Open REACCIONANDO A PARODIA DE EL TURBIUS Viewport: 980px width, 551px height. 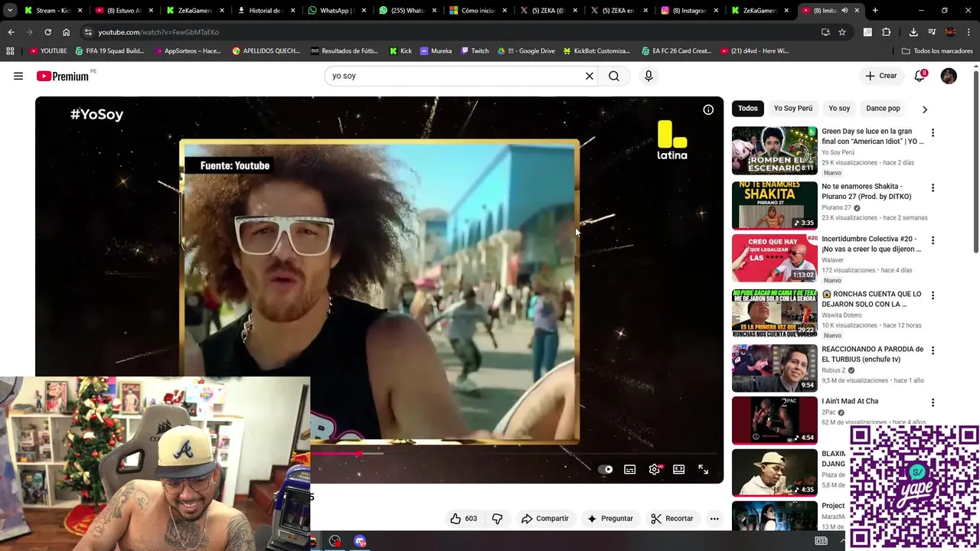[x=873, y=354]
